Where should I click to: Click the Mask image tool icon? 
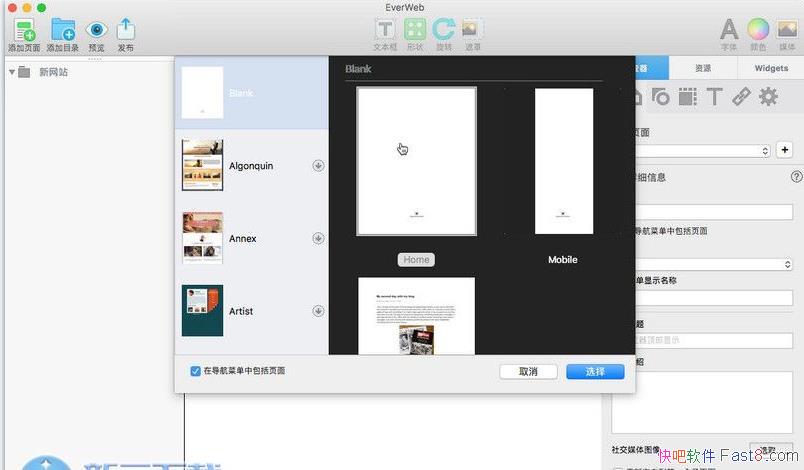tap(472, 29)
